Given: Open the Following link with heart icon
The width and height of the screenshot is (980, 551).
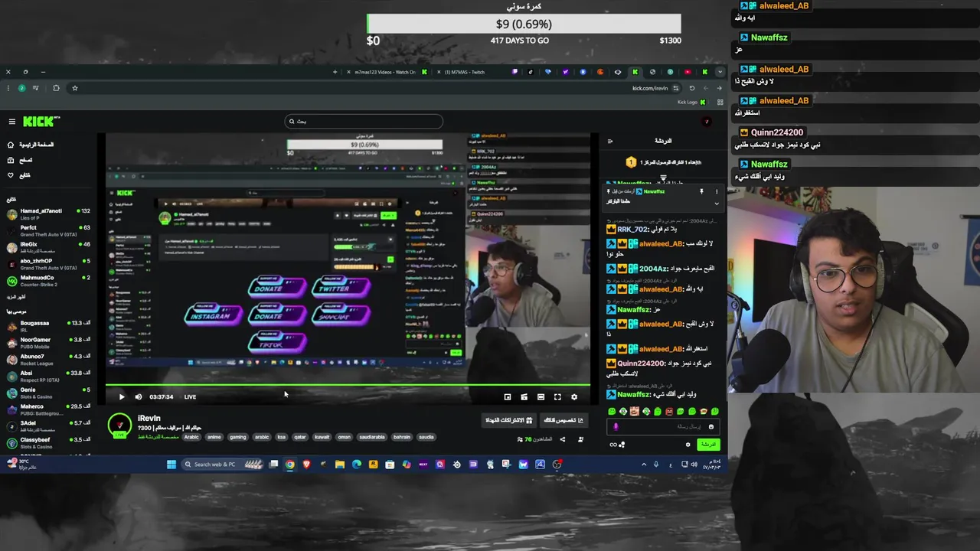Looking at the screenshot, I should (19, 175).
